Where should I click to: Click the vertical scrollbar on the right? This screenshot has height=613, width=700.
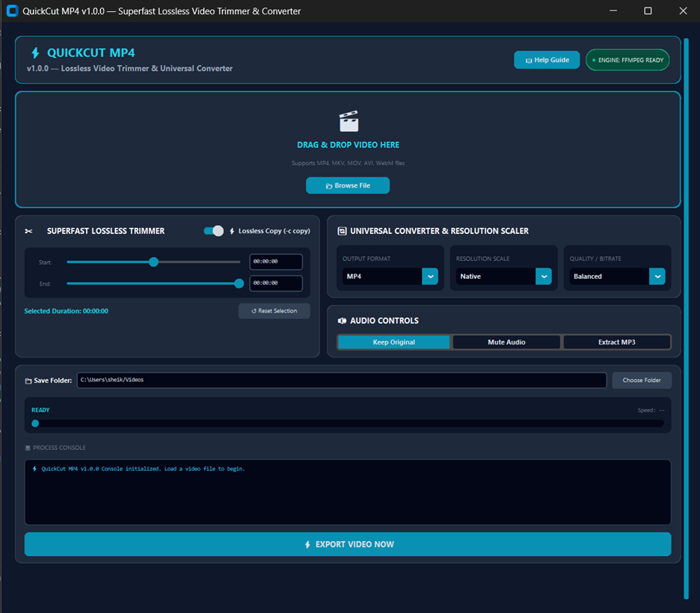(x=686, y=318)
